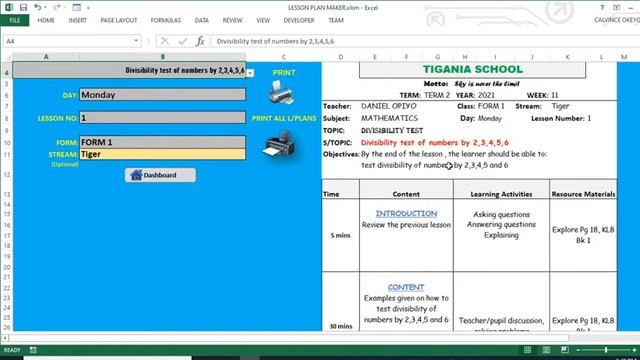This screenshot has width=640, height=360.
Task: Click the horizontal scroll left arrow
Action: pyautogui.click(x=5, y=338)
